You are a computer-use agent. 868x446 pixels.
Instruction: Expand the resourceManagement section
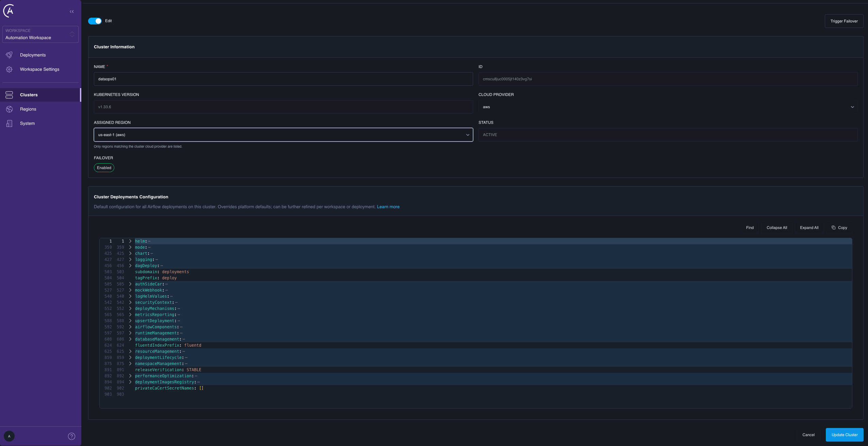[x=130, y=351]
